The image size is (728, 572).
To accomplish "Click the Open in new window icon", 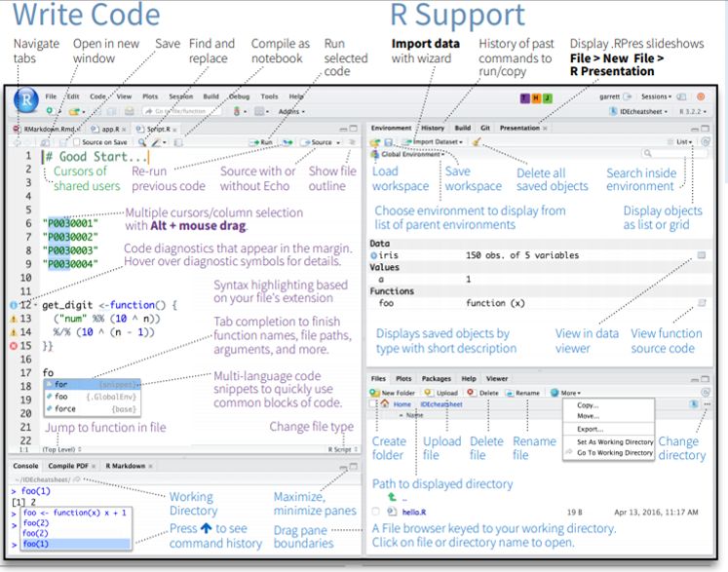I will [x=45, y=142].
